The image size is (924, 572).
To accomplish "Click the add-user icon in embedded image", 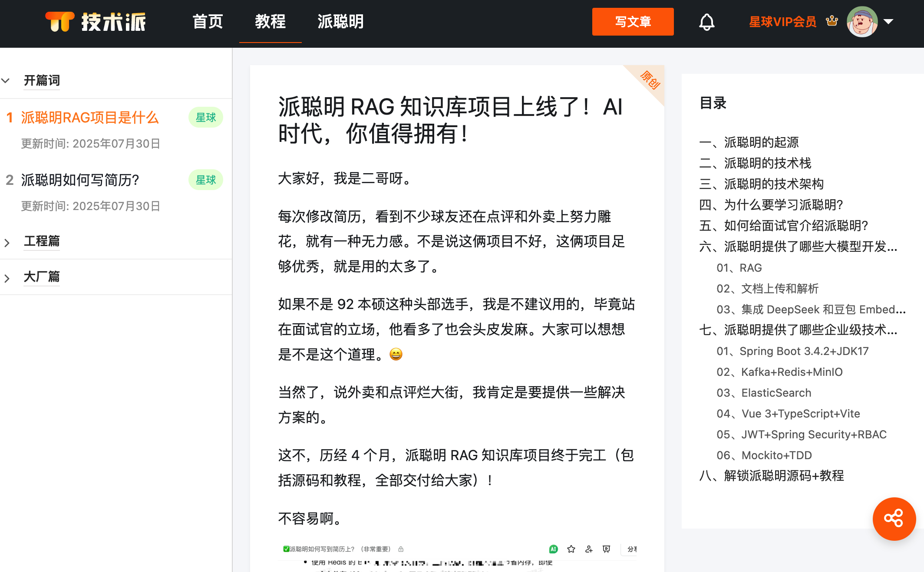I will (589, 549).
